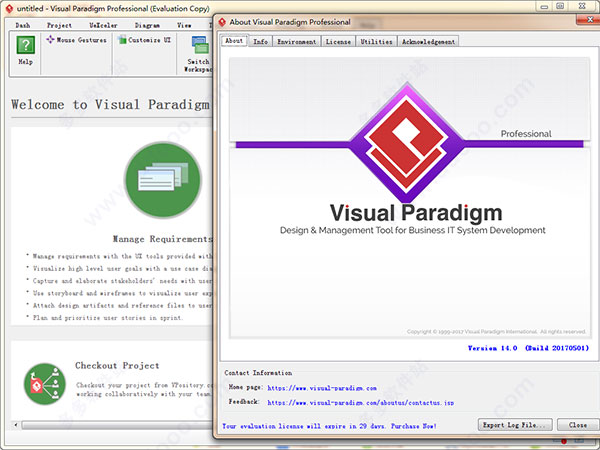Switch to the Environment tab
The image size is (600, 450).
[x=297, y=41]
